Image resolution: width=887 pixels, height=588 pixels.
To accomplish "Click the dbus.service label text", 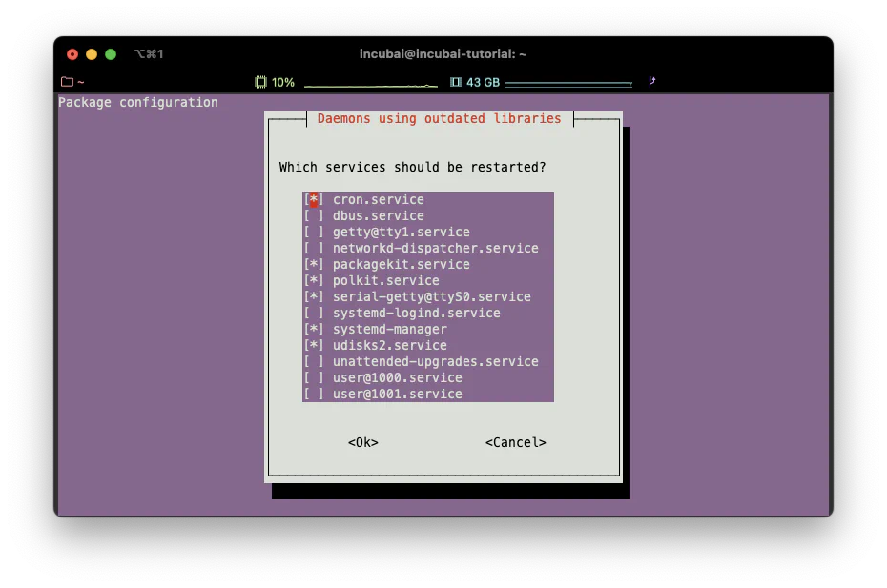I will click(379, 216).
